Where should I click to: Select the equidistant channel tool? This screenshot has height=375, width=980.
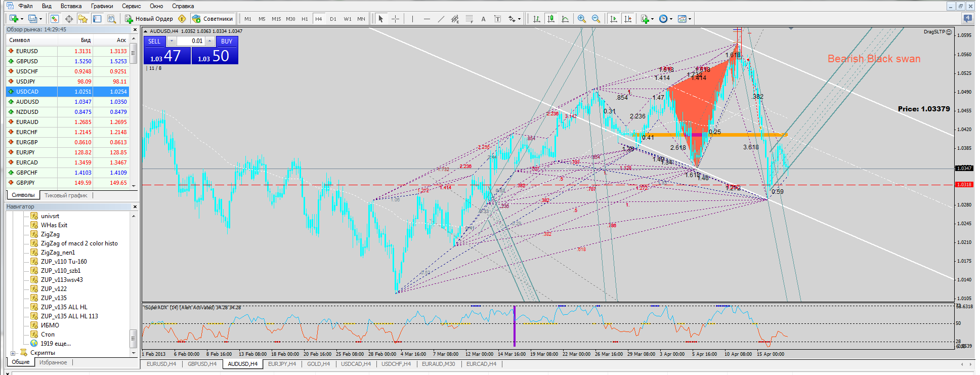tap(455, 19)
